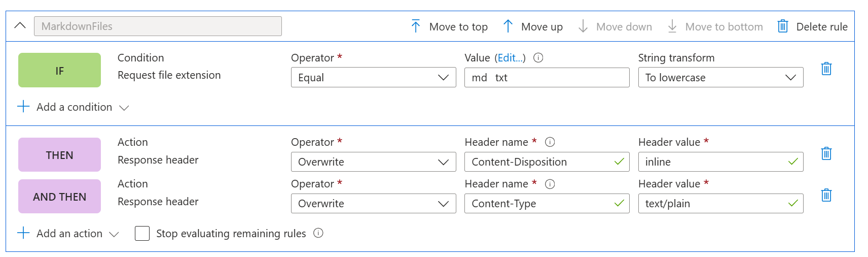Open Overwrite operator dropdown for Content-Disposition

click(x=373, y=162)
